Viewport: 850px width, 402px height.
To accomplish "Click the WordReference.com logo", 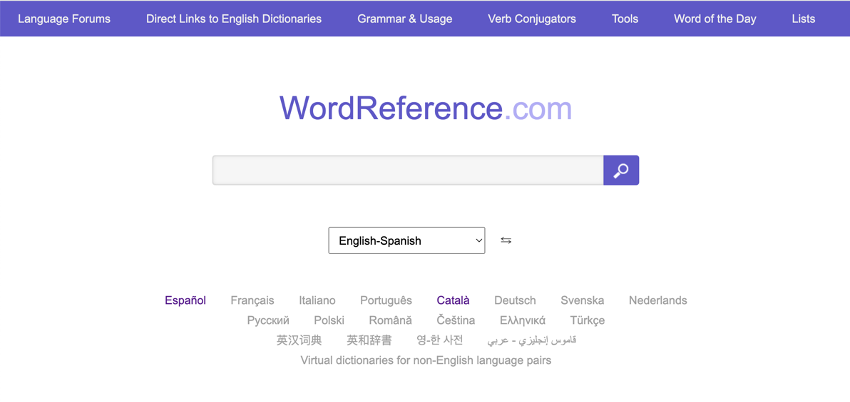I will click(x=426, y=108).
